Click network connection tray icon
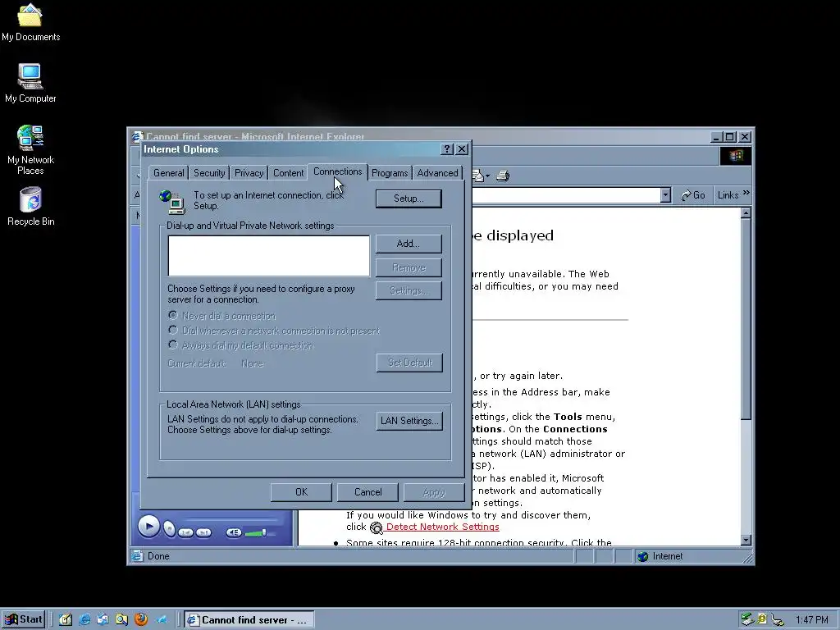The image size is (840, 630). click(778, 620)
